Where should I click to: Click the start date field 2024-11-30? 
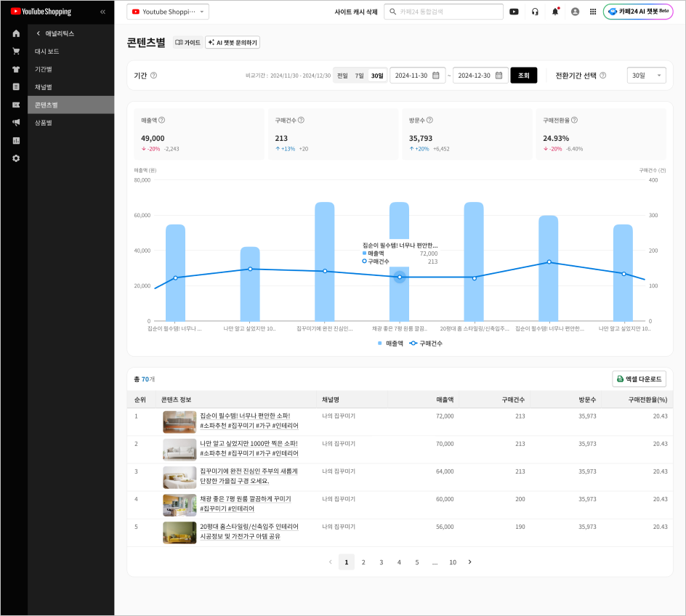pyautogui.click(x=417, y=76)
